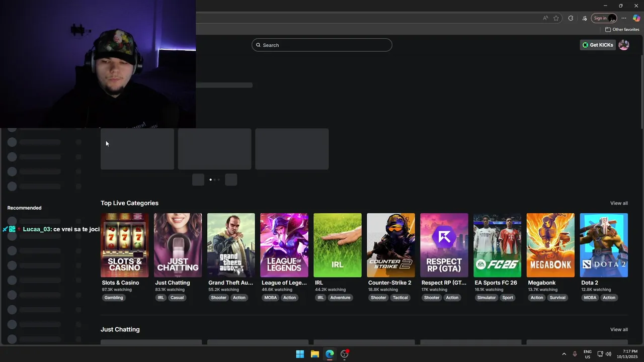Click the Tactical tag under Counter-Strike 2

tap(400, 298)
